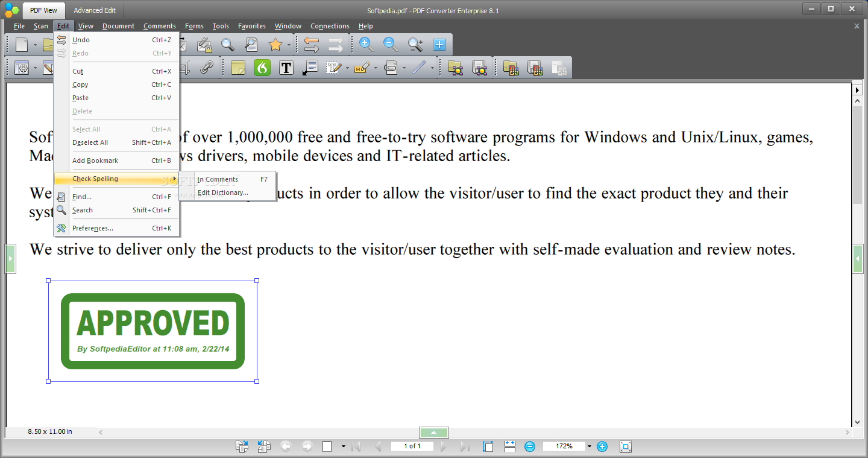Choose Paste from the Edit menu

(x=116, y=98)
